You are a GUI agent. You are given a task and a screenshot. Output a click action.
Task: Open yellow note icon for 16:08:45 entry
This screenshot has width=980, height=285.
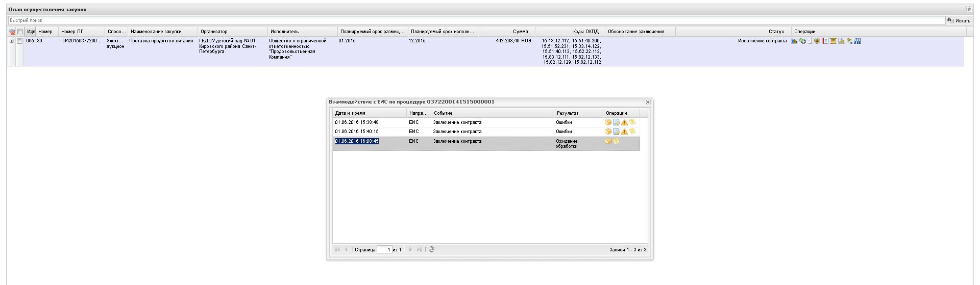point(616,141)
